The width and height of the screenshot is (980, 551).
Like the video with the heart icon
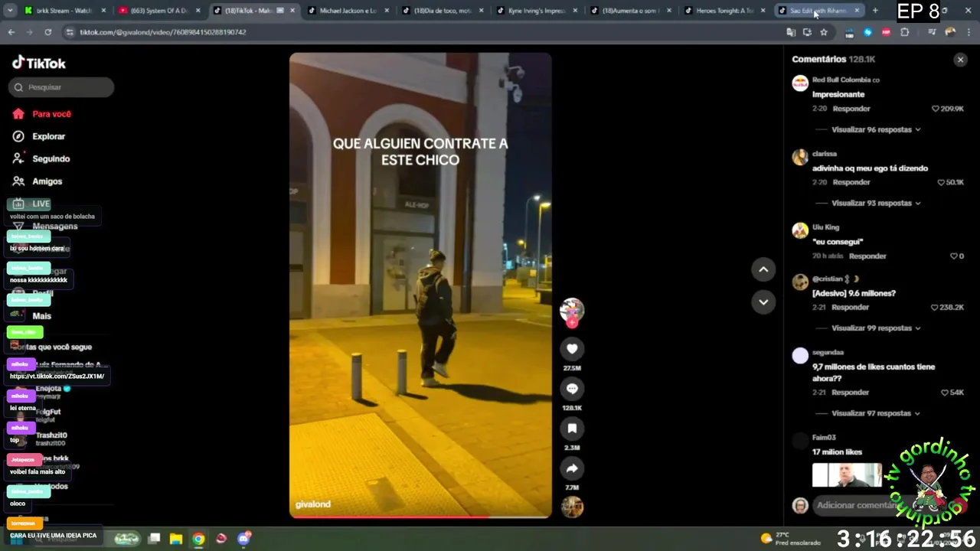[x=572, y=349]
